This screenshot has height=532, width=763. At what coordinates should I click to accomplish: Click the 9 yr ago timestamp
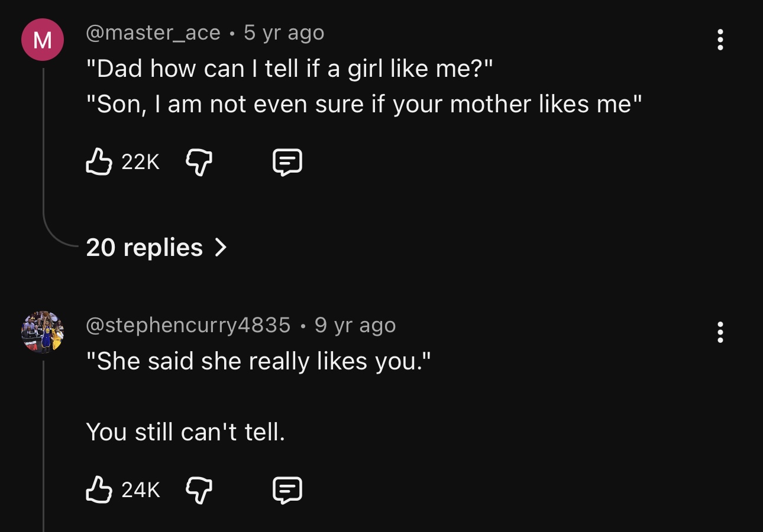tap(355, 325)
